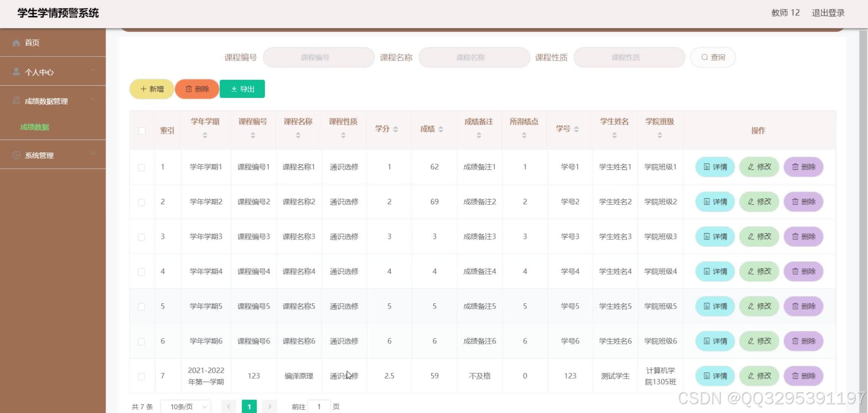Click the clock icon beside 系统管理
Viewport: 868px width, 413px height.
coord(16,155)
